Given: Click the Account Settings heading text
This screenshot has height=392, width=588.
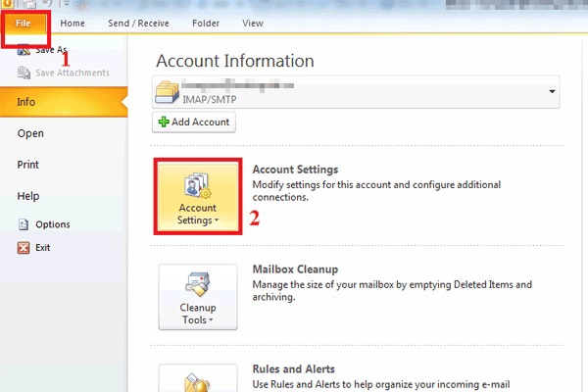Looking at the screenshot, I should [x=295, y=170].
